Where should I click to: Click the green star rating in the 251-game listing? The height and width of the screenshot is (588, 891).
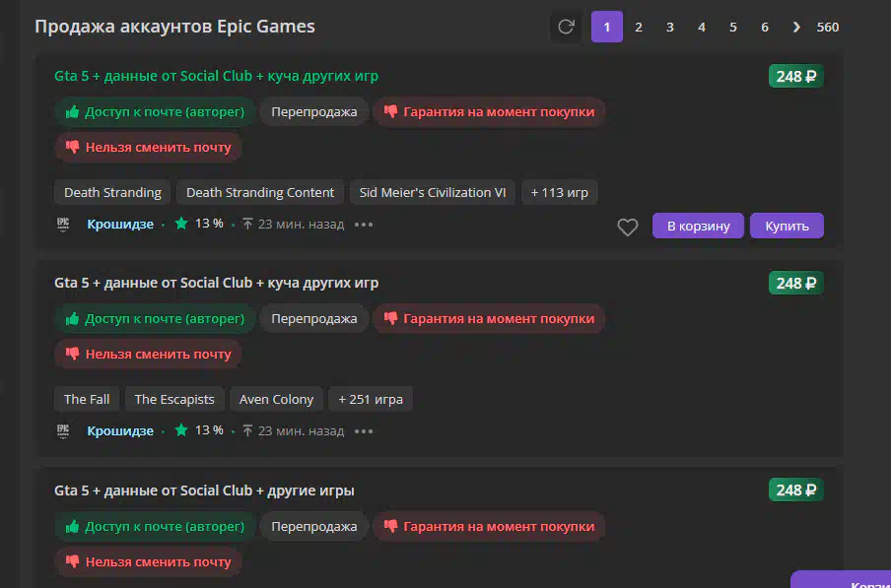[x=181, y=430]
